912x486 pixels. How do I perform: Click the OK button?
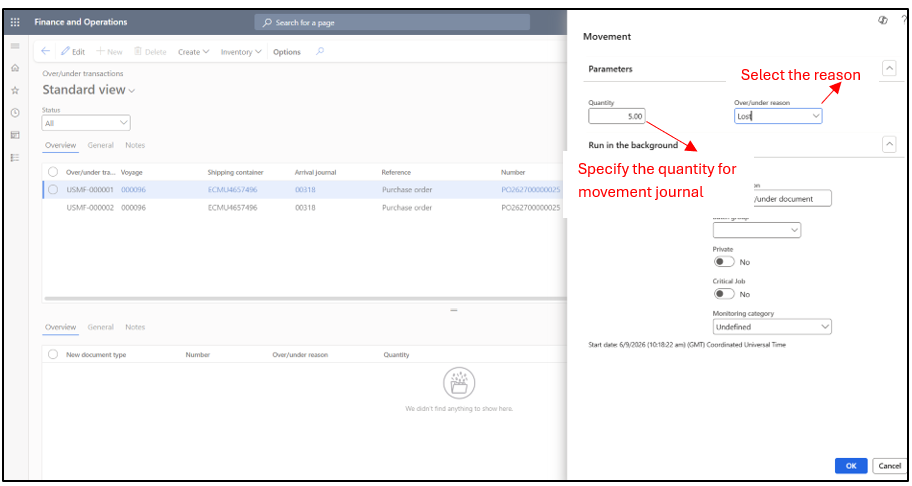pyautogui.click(x=851, y=466)
